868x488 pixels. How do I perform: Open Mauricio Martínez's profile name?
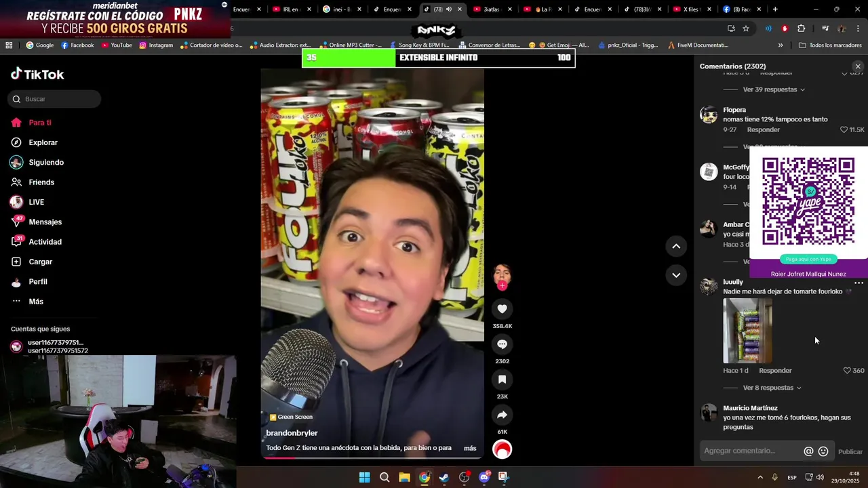pos(750,408)
